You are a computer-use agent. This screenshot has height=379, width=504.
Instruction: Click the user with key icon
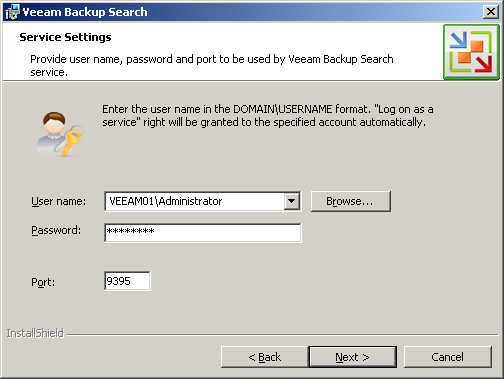tap(60, 134)
